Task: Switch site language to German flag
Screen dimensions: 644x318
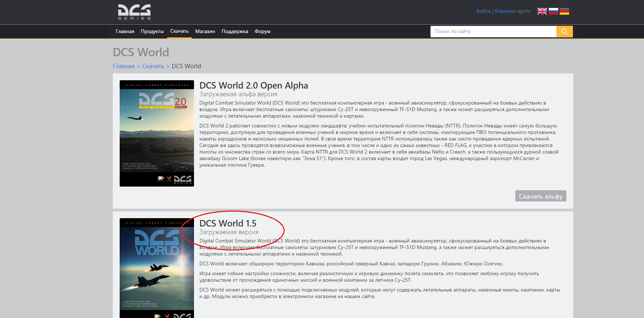Action: point(564,11)
